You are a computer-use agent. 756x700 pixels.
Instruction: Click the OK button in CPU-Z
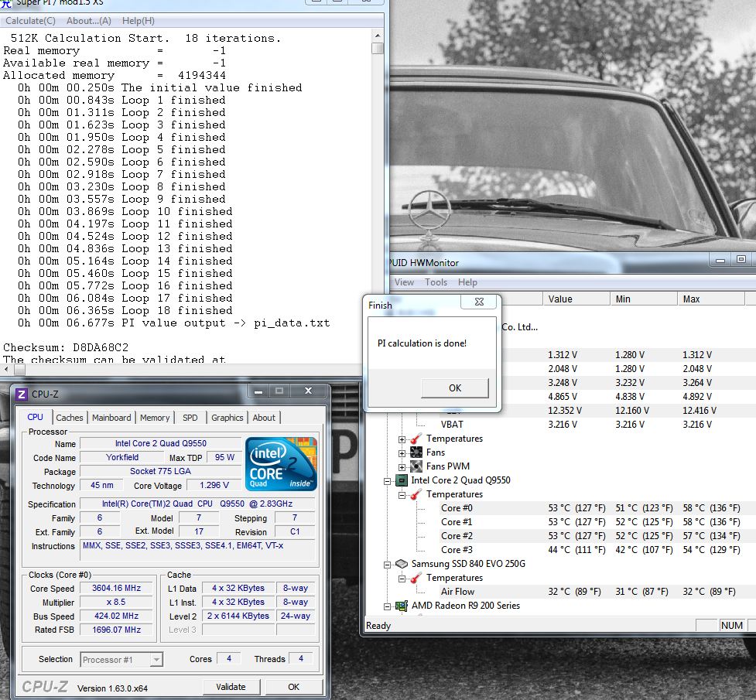[x=293, y=687]
